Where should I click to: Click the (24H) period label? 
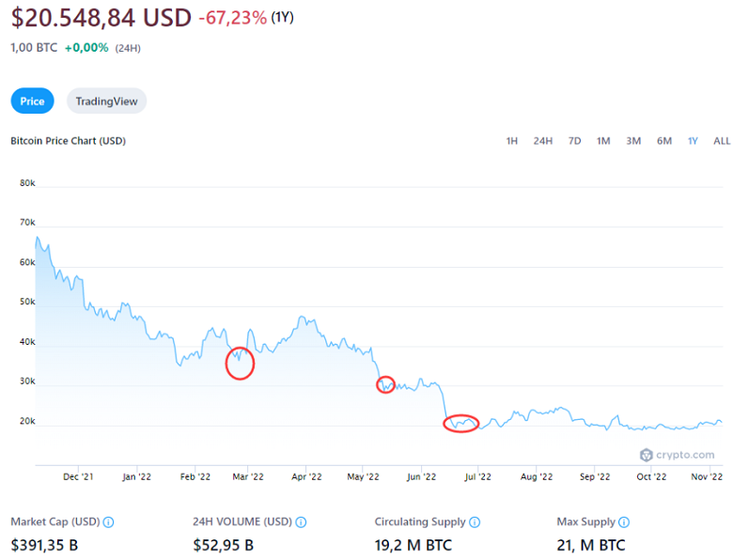128,48
